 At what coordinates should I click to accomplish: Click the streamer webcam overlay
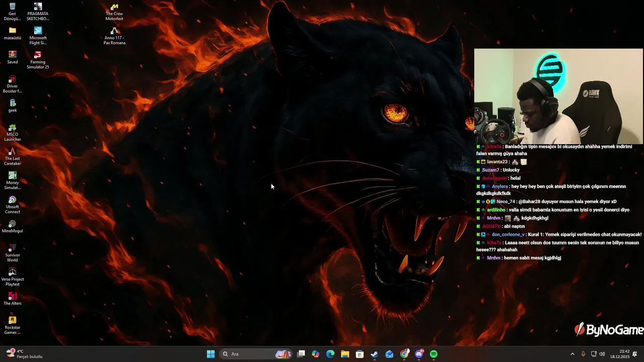(558, 96)
